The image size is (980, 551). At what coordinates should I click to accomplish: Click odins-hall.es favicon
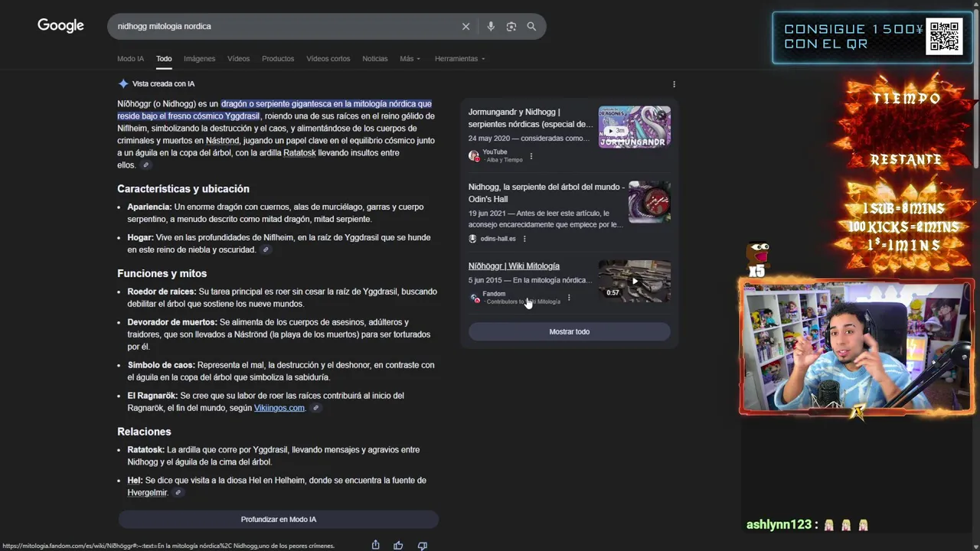click(x=473, y=239)
